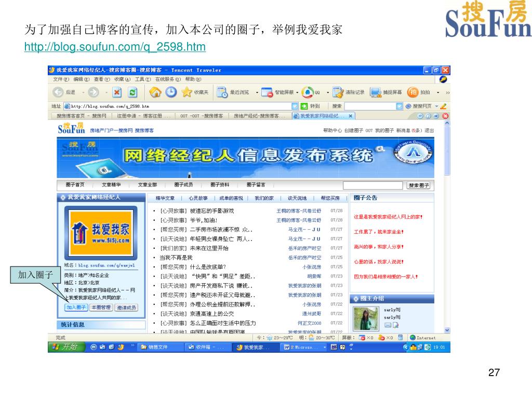Image resolution: width=532 pixels, height=399 pixels.
Task: Click the green refresh page icon
Action: 132,92
